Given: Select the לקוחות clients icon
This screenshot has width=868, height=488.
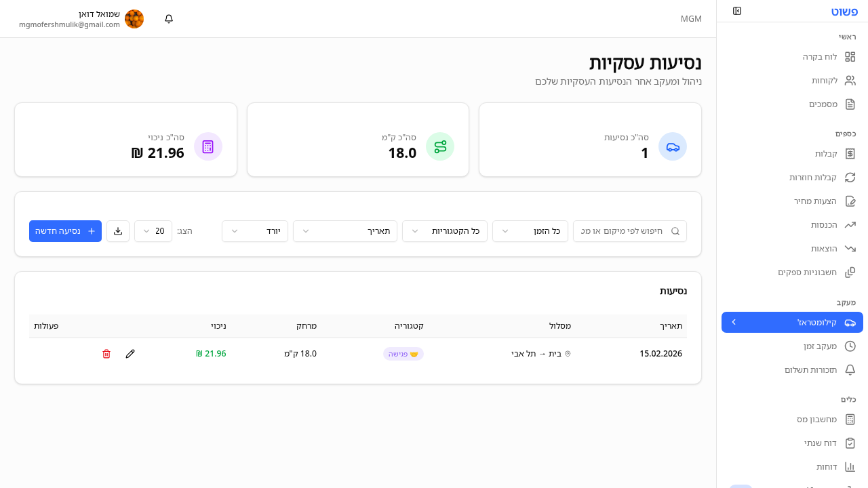Looking at the screenshot, I should tap(850, 80).
